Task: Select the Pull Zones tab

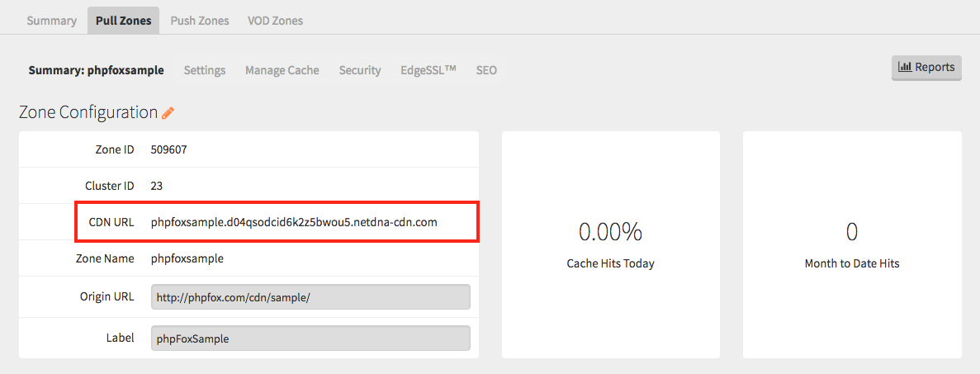Action: tap(123, 21)
